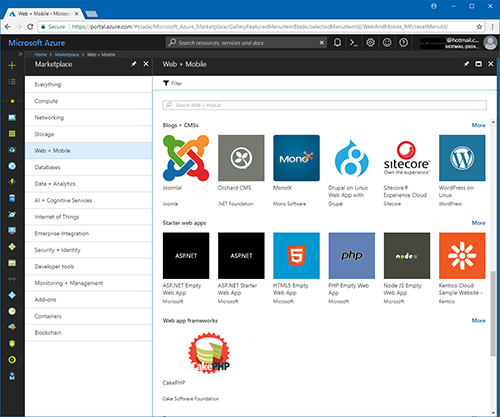500x417 pixels.
Task: Go back in browser history
Action: pos(8,27)
